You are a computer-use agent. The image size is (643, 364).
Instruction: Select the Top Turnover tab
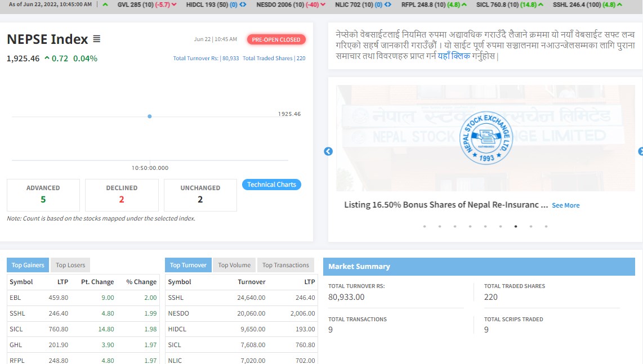[188, 265]
